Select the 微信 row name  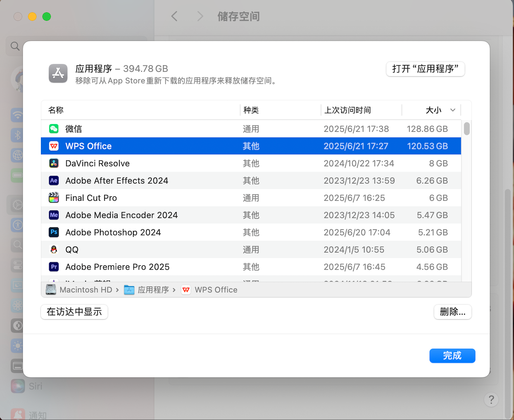[74, 129]
